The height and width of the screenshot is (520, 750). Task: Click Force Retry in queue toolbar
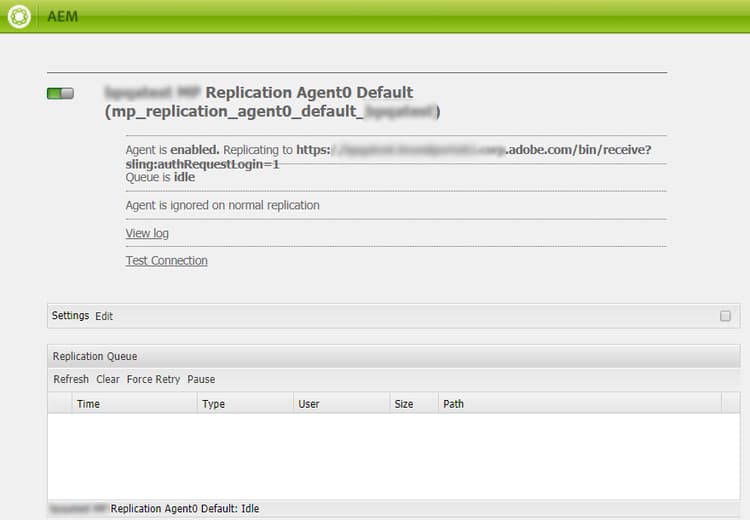click(x=153, y=379)
